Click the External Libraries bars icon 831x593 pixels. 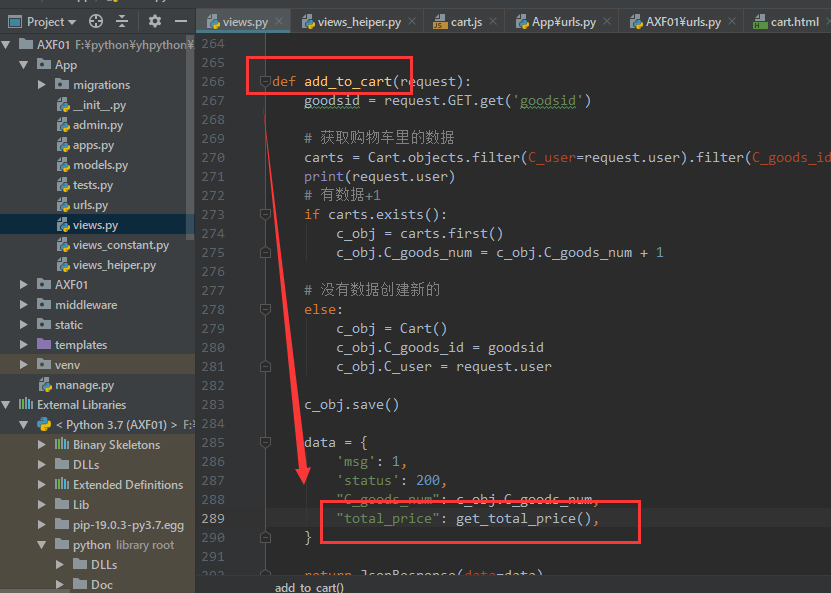[26, 404]
